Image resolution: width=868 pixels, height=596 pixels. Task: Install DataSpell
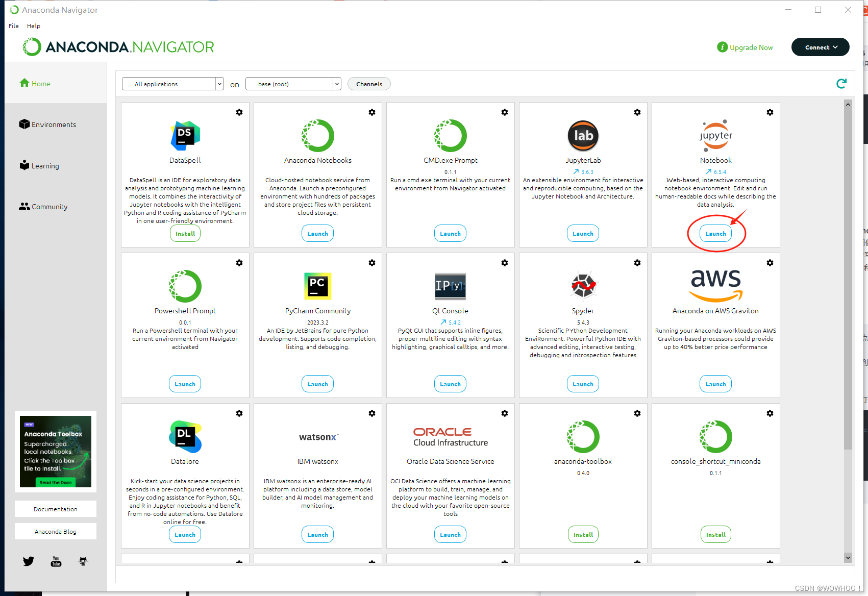click(185, 234)
